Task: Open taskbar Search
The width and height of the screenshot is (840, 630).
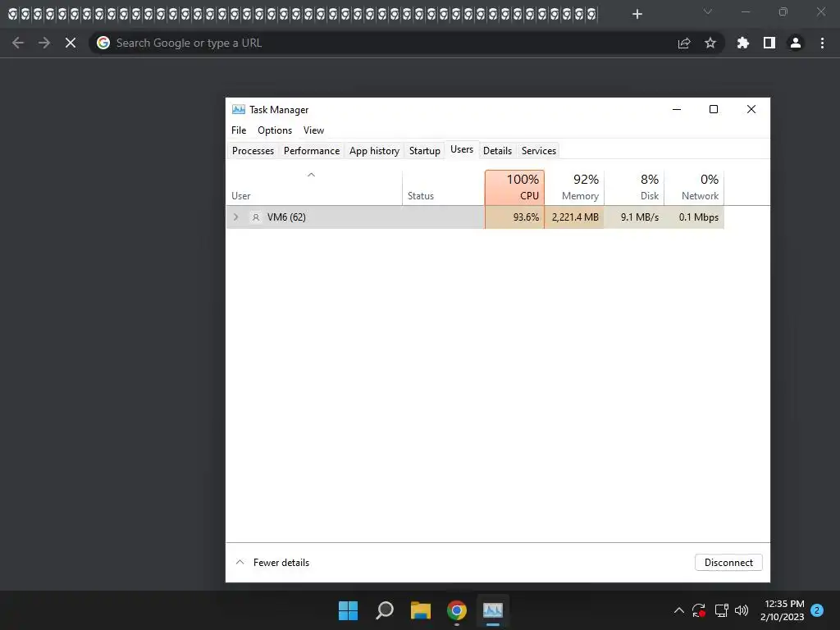Action: pyautogui.click(x=385, y=610)
